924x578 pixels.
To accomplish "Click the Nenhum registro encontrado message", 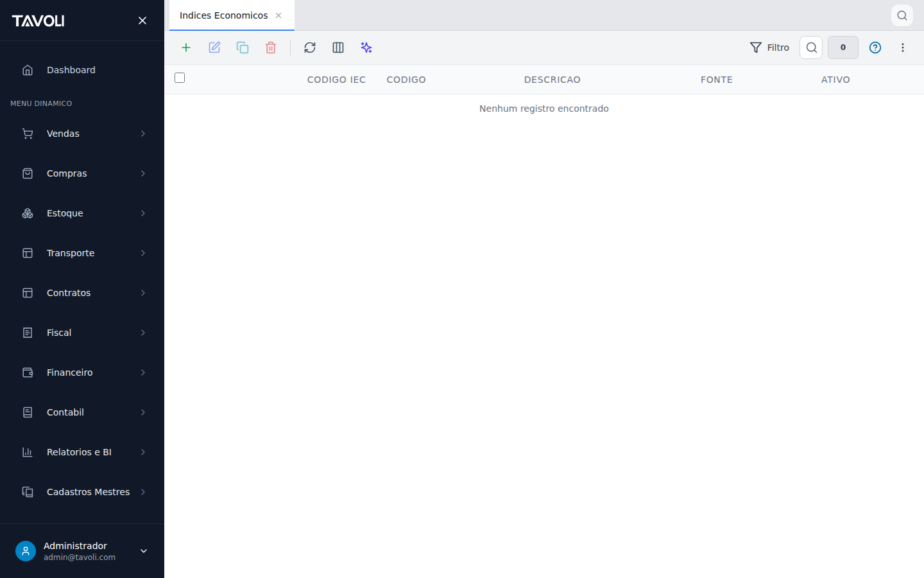I will coord(544,109).
